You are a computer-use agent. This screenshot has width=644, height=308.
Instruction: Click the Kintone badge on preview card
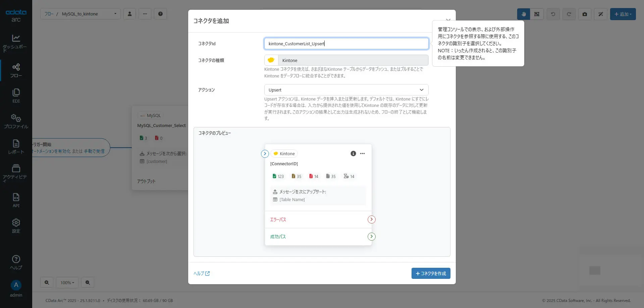284,153
